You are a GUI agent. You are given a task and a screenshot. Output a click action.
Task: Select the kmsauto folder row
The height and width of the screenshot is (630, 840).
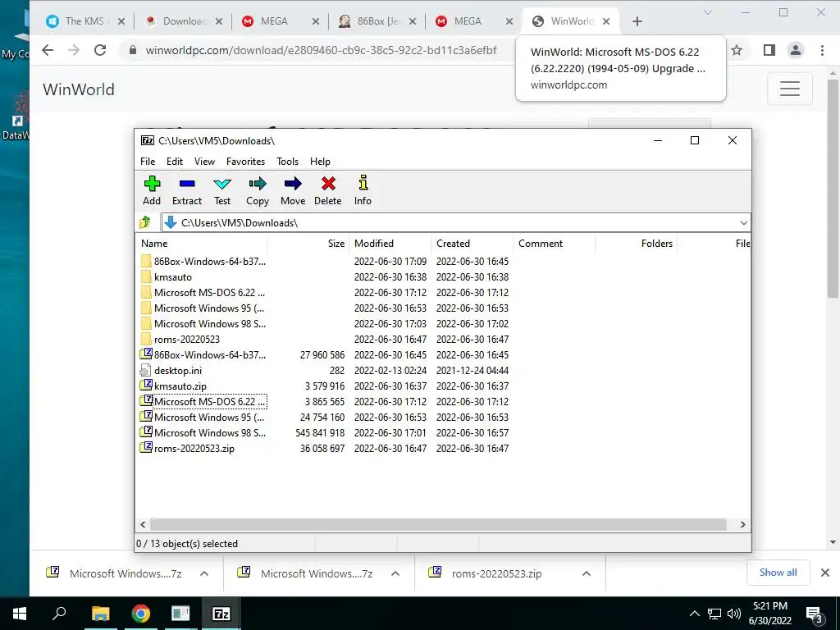[172, 277]
